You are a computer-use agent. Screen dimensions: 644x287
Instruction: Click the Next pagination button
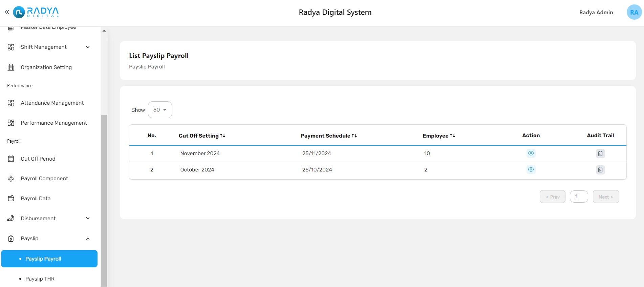(x=605, y=197)
